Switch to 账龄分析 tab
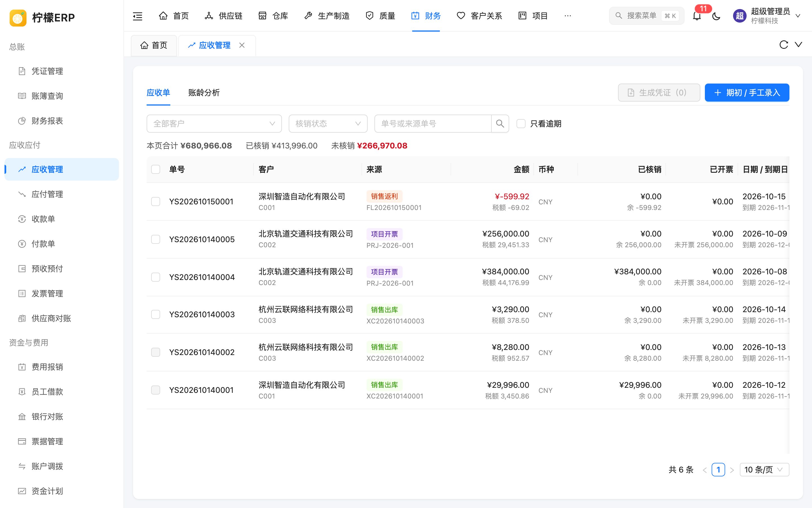This screenshot has width=812, height=508. tap(204, 93)
